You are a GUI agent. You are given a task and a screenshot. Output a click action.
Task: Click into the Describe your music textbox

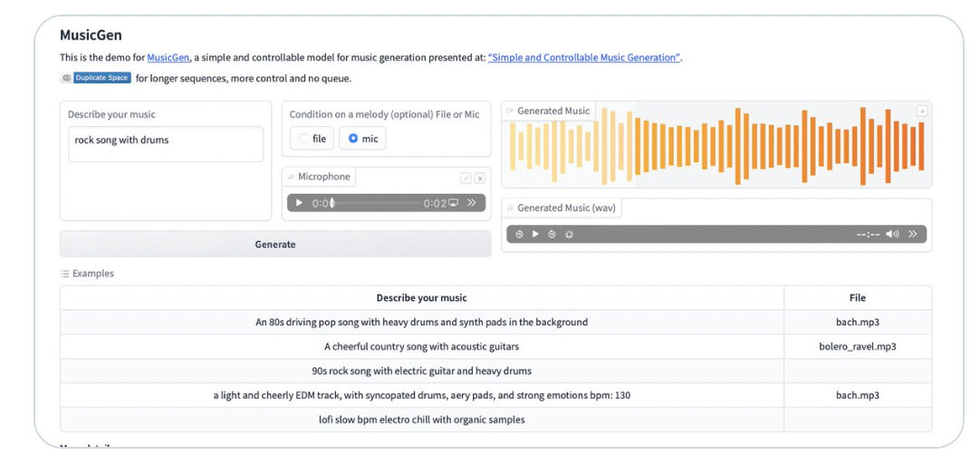tap(166, 144)
